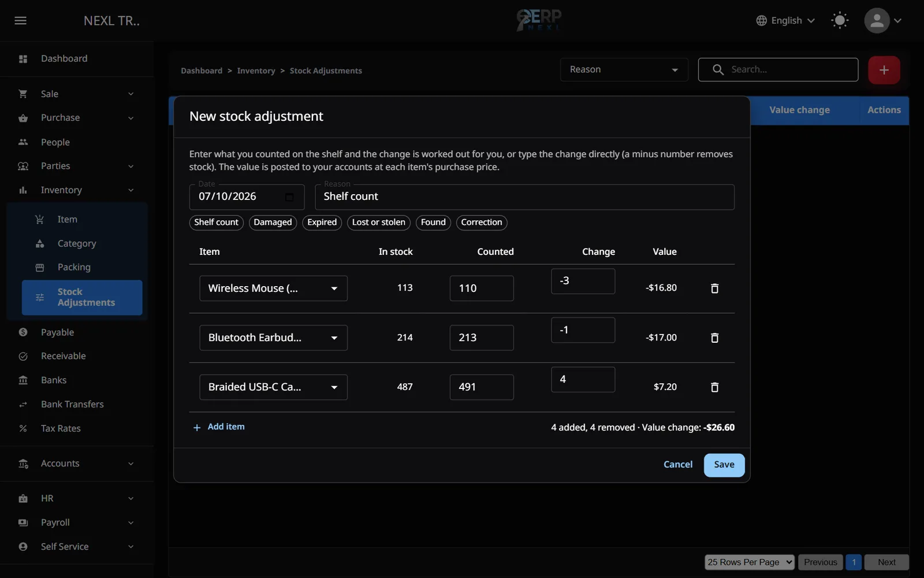Screen dimensions: 924x578
Task: Click the Dashboard sidebar icon
Action: (x=23, y=59)
